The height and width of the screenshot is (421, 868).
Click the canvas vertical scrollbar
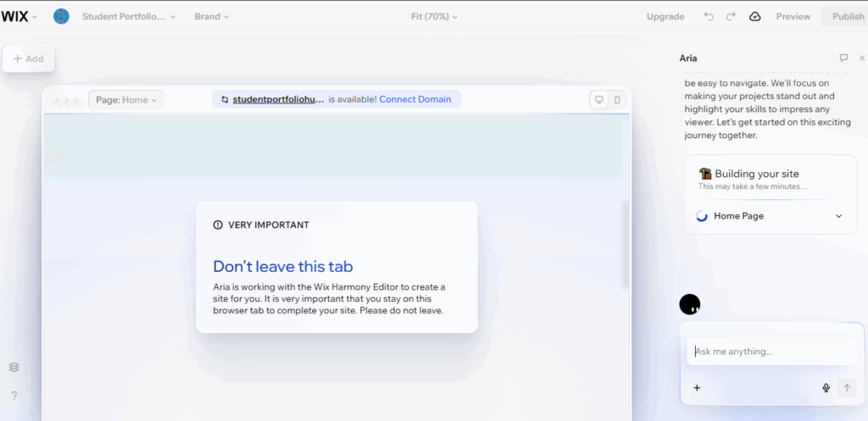pos(626,244)
